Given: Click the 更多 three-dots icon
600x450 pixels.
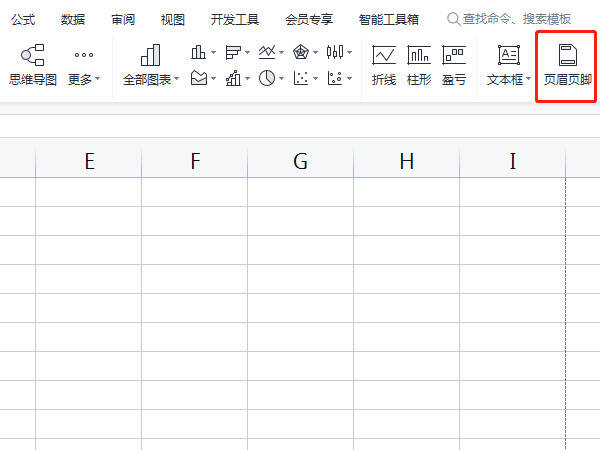Looking at the screenshot, I should (x=84, y=55).
